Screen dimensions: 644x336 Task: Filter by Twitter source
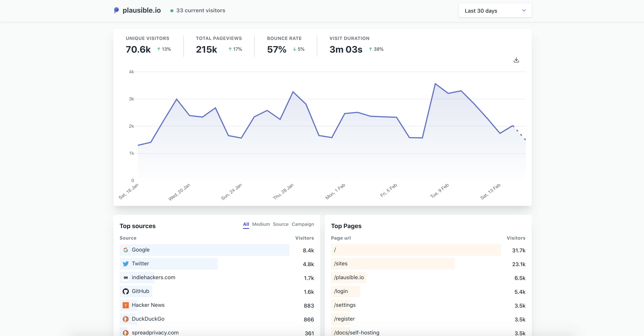click(x=140, y=263)
